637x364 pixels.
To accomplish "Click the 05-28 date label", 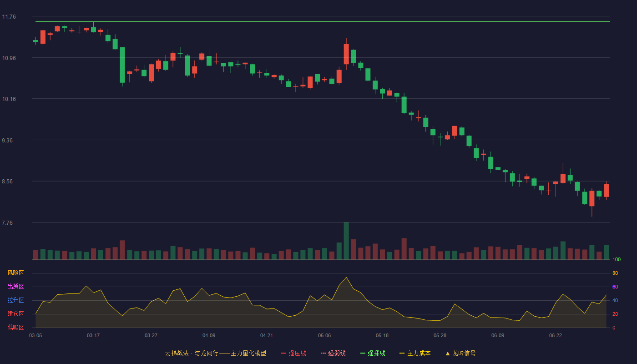I will click(x=440, y=335).
